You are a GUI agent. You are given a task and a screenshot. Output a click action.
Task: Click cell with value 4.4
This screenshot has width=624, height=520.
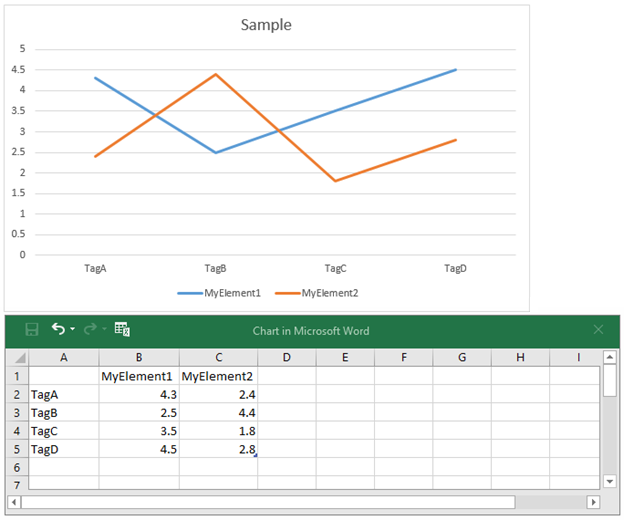218,413
